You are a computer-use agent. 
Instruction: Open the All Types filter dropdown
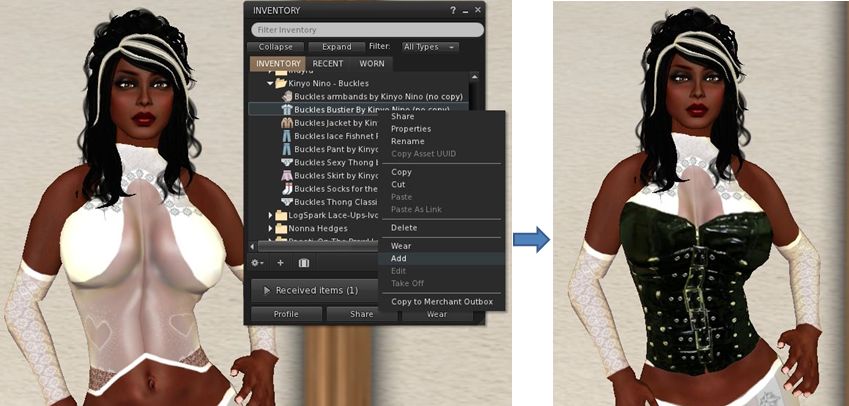coord(429,47)
